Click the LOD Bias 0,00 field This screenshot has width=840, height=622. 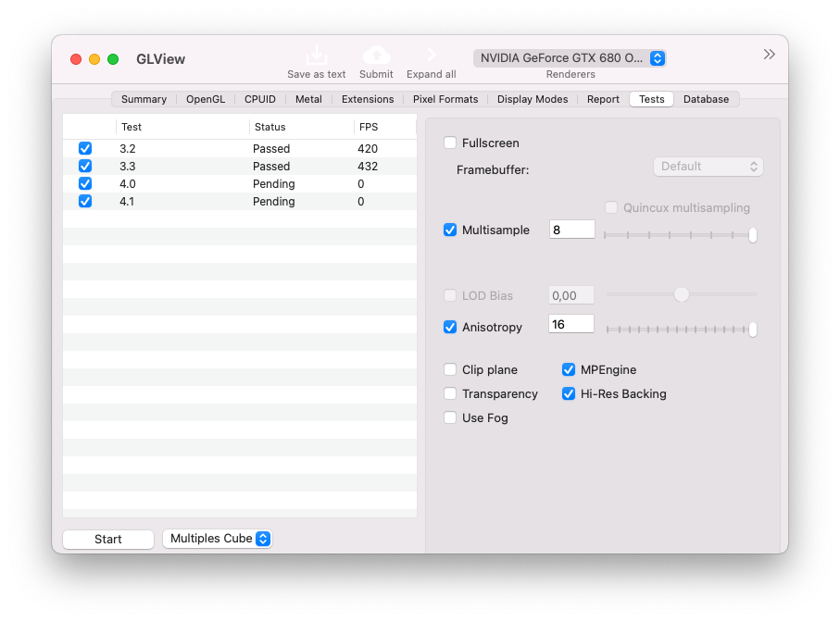[x=571, y=295]
